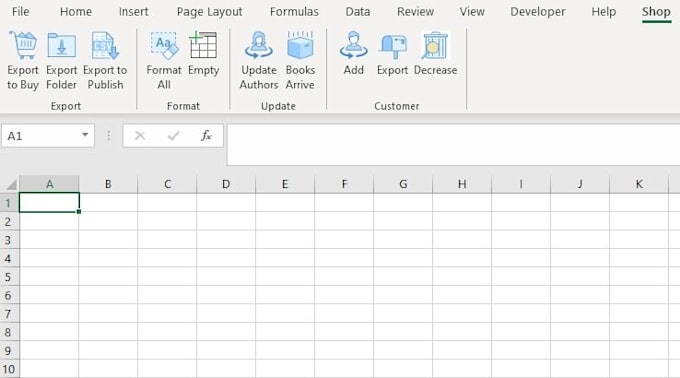Viewport: 680px width, 378px height.
Task: Select column E header
Action: click(285, 184)
